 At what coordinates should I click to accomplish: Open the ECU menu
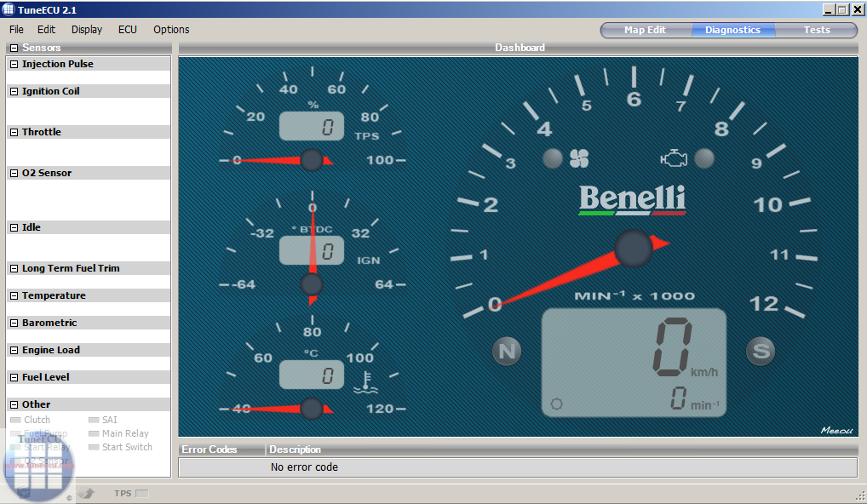tap(128, 30)
